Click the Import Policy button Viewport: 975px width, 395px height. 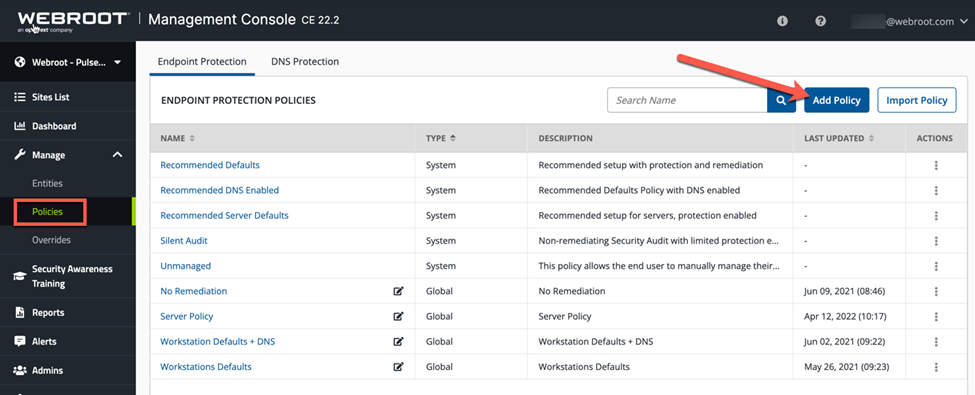(917, 100)
